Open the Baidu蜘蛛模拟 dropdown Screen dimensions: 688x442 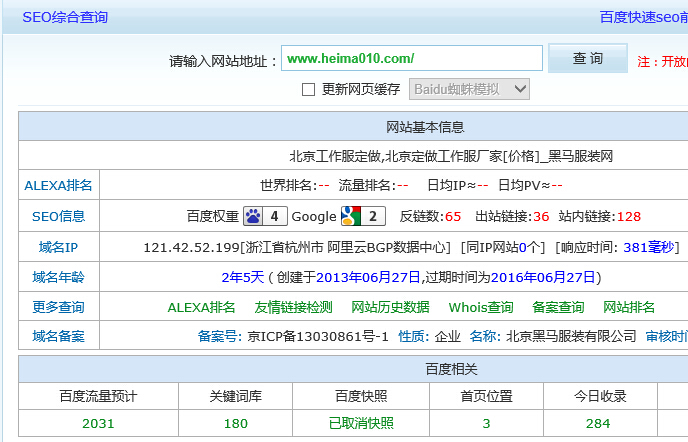pos(469,89)
